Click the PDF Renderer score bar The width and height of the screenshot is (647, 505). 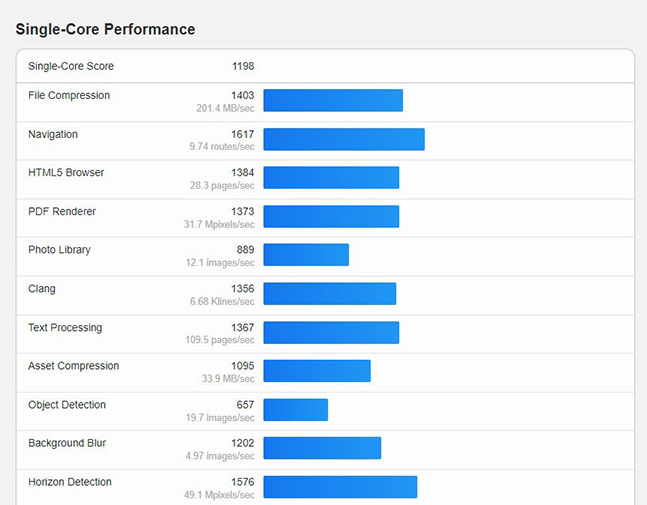click(x=331, y=216)
